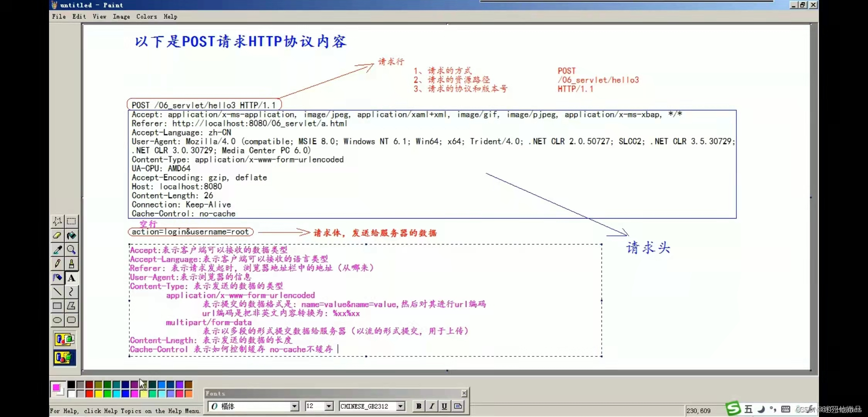Open the font size dropdown showing 12
The height and width of the screenshot is (417, 868).
coord(329,406)
